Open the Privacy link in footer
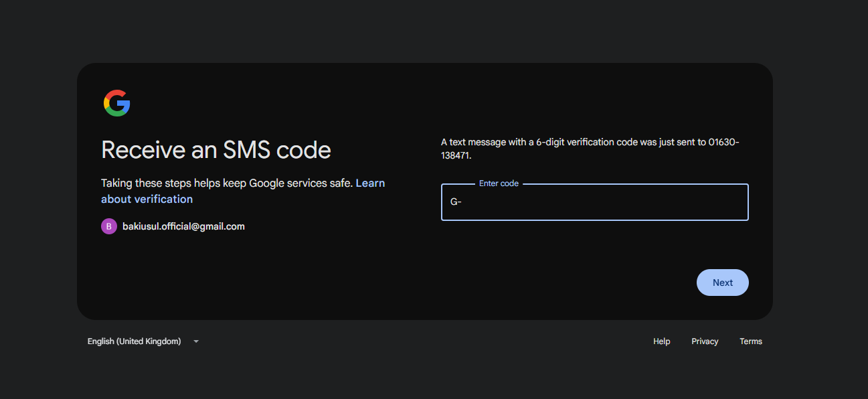This screenshot has width=868, height=399. [x=705, y=341]
